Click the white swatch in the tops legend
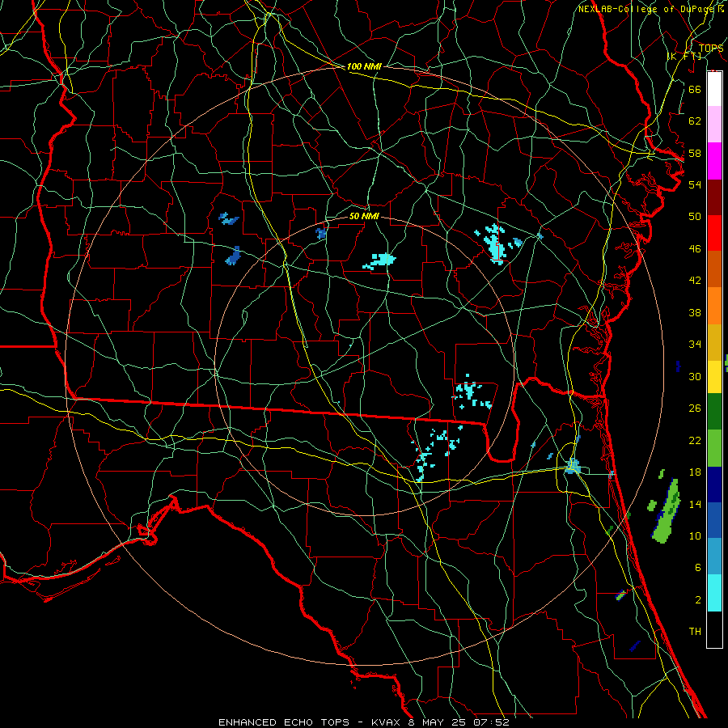Viewport: 728px width, 728px height. 714,89
